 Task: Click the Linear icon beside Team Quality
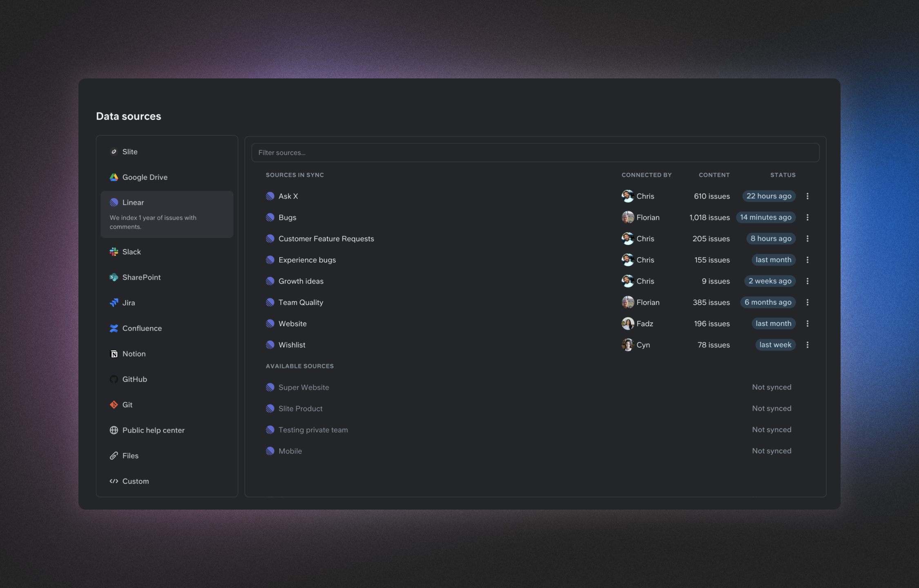point(270,302)
